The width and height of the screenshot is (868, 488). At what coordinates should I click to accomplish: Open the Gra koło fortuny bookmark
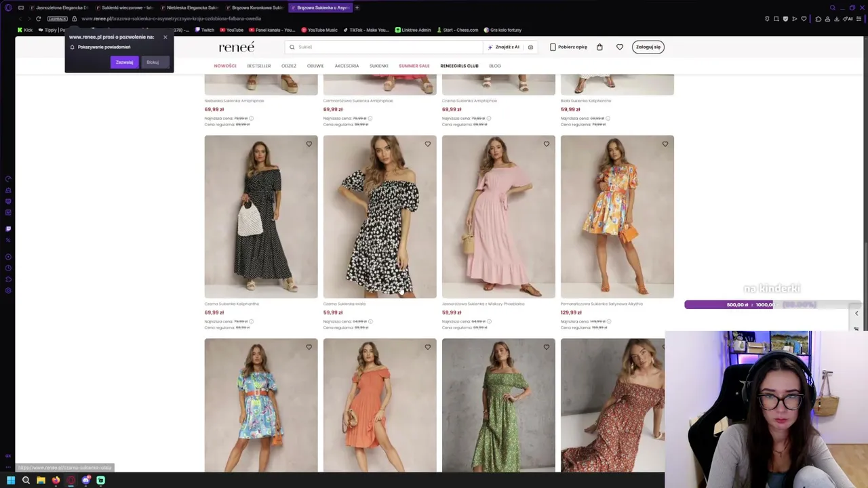pos(502,30)
